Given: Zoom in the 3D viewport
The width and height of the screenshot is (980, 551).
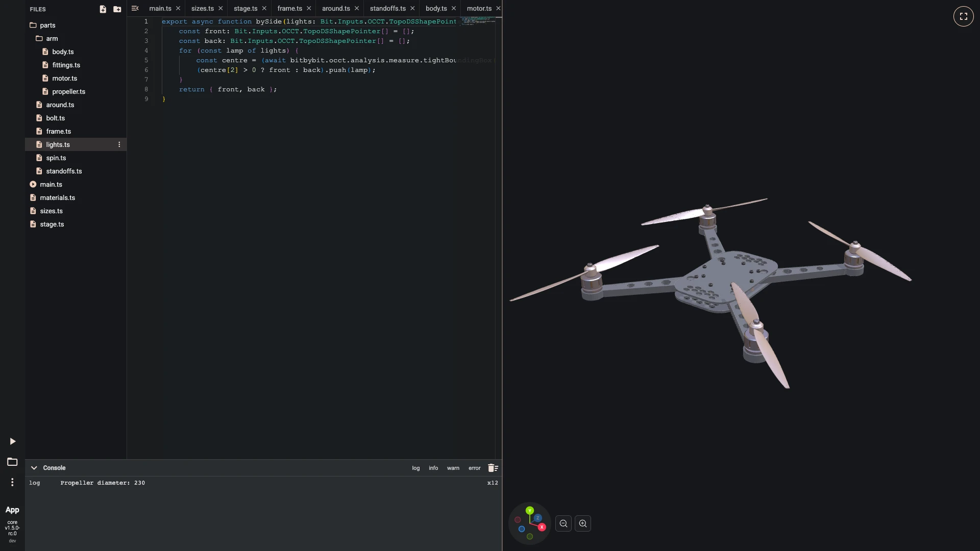Looking at the screenshot, I should click(x=583, y=523).
